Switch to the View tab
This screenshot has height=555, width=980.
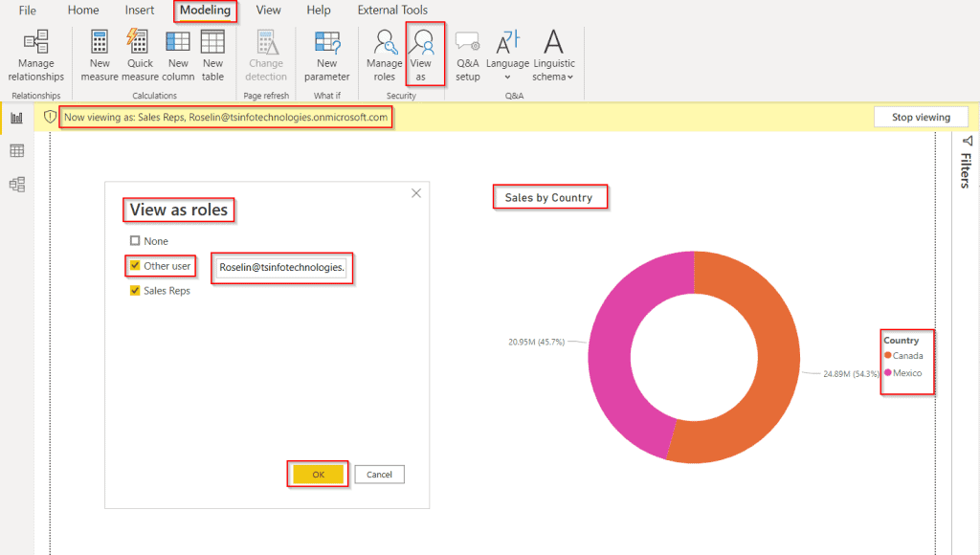click(x=268, y=10)
